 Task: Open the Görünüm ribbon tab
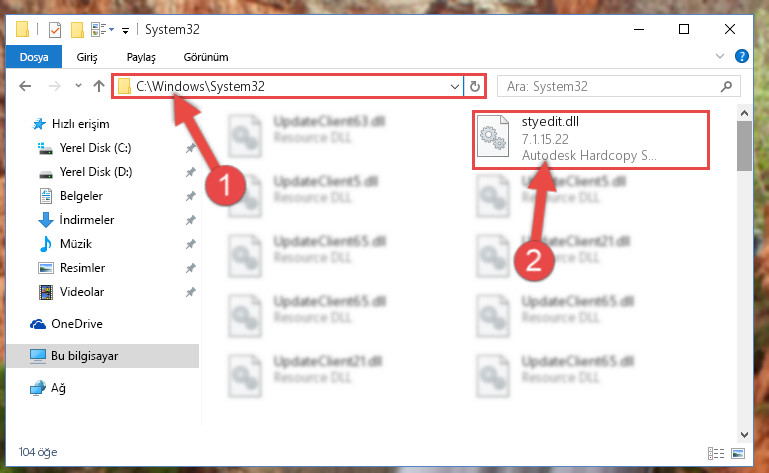(x=206, y=57)
